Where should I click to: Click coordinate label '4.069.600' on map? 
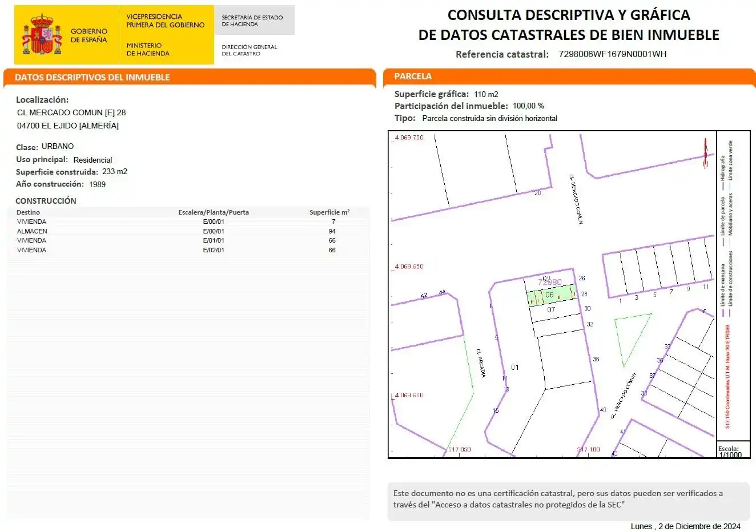point(409,395)
